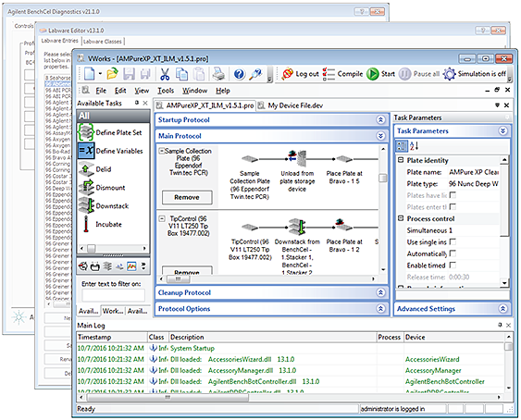Screen dimensions: 521x420
Task: Collapse the Process control group
Action: (x=401, y=218)
